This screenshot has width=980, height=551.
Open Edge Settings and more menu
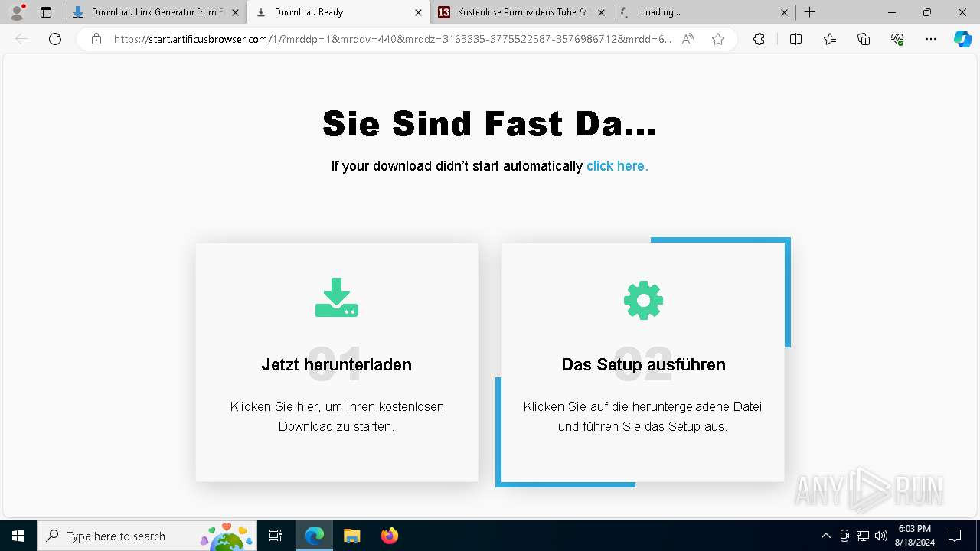931,39
